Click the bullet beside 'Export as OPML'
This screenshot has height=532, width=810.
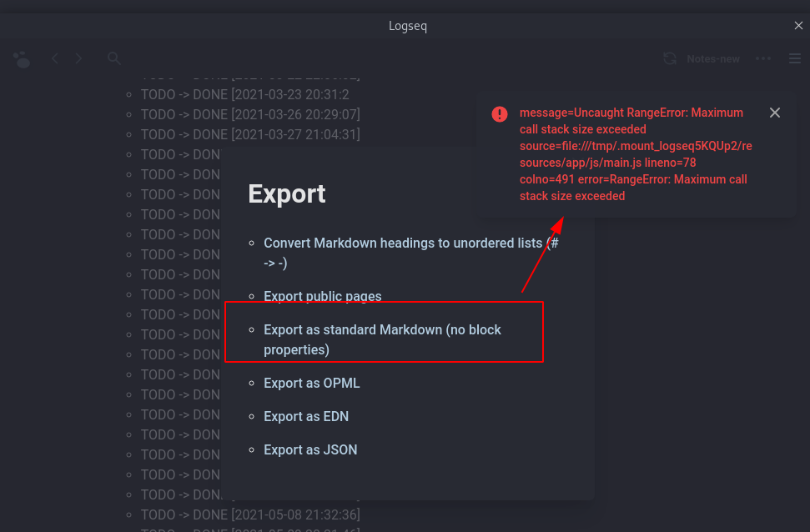point(250,384)
